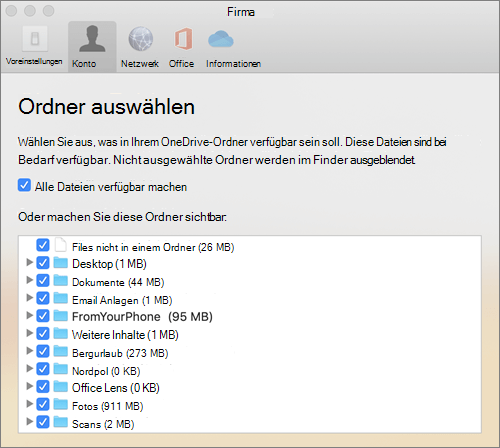Click the Desktop folder icon
Viewport: 500px width, 448px height.
[61, 263]
